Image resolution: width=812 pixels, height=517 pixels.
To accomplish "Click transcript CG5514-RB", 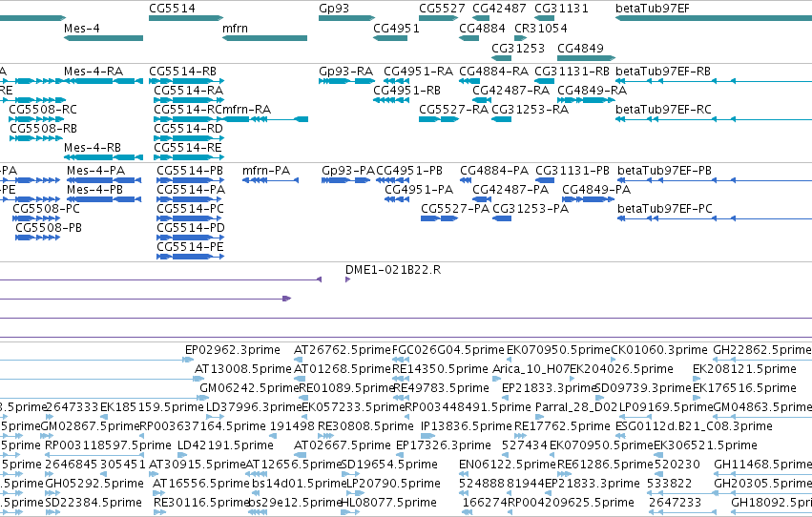I will click(x=186, y=81).
